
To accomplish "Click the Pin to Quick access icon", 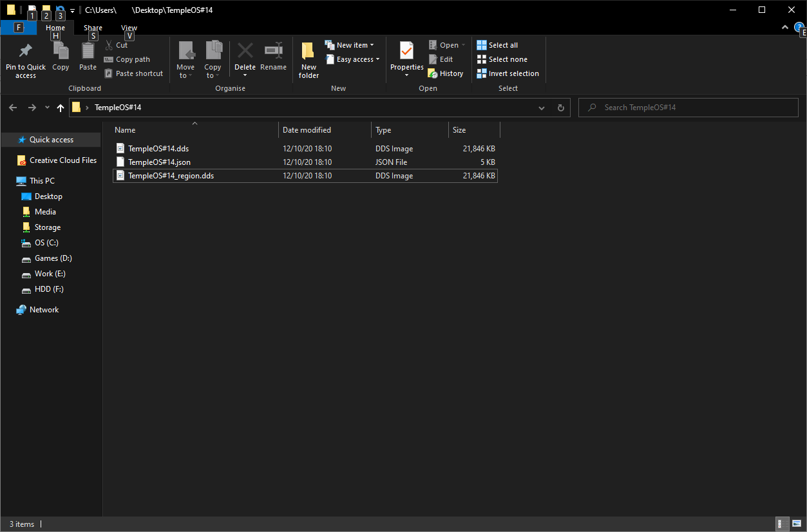I will (25, 52).
